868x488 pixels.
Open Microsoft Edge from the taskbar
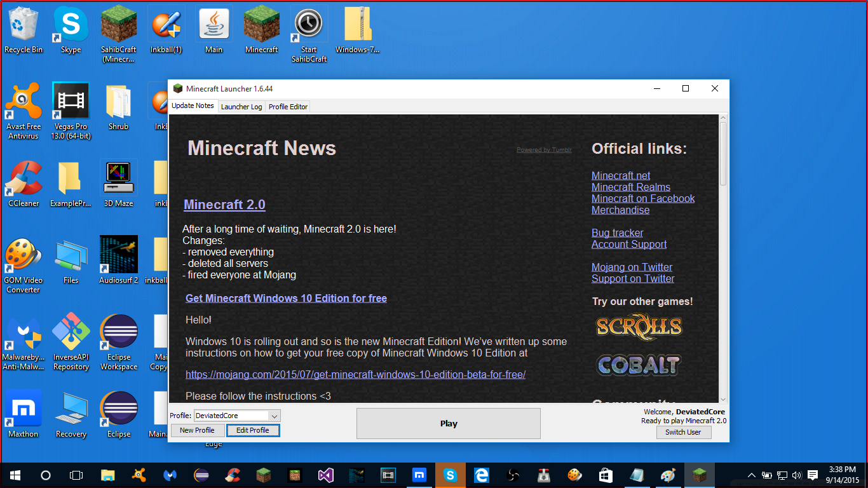pos(481,475)
